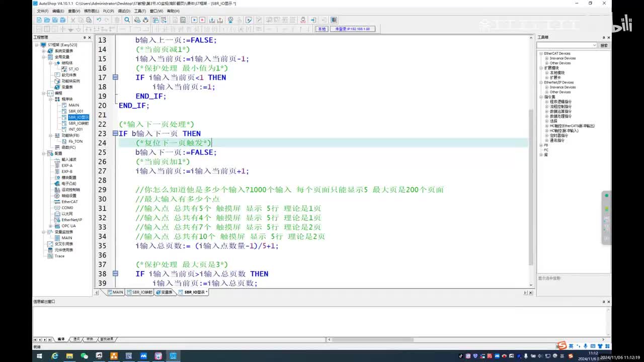The width and height of the screenshot is (644, 362).
Task: Open the PLC(P) menu
Action: [x=108, y=11]
